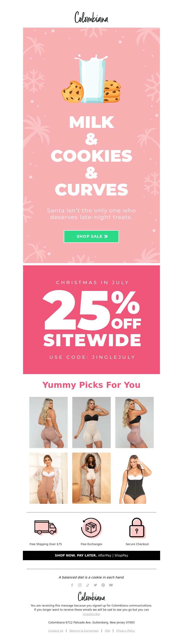
Task: Click the green SHOP SALE button
Action: (91, 236)
